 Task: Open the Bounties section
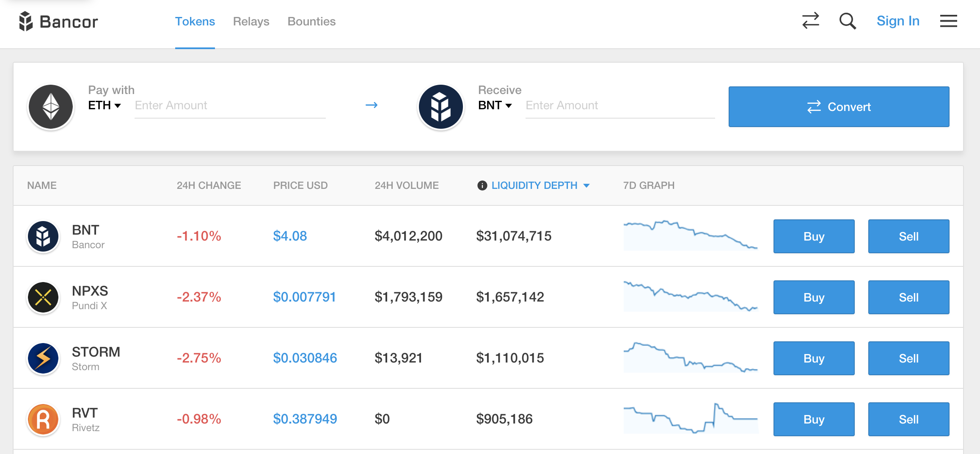pos(311,21)
